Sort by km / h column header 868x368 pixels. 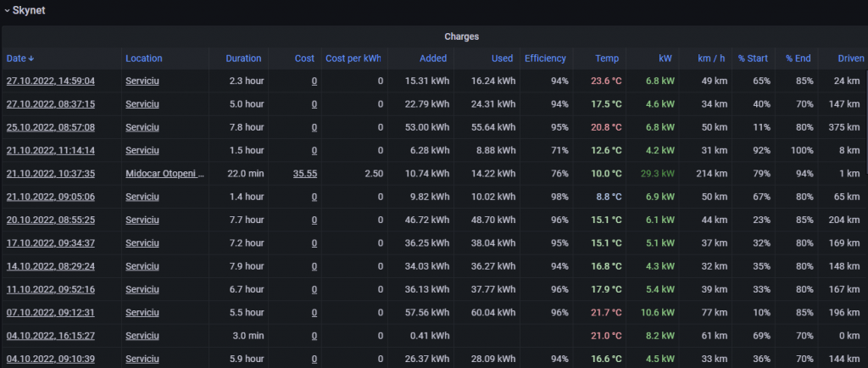[710, 59]
